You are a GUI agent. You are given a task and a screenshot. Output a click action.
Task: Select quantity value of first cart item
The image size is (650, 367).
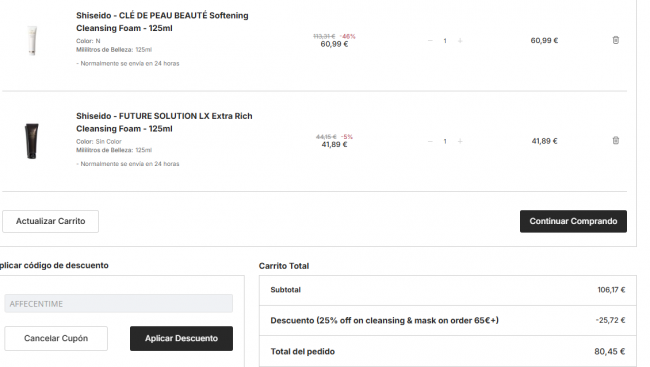click(445, 41)
